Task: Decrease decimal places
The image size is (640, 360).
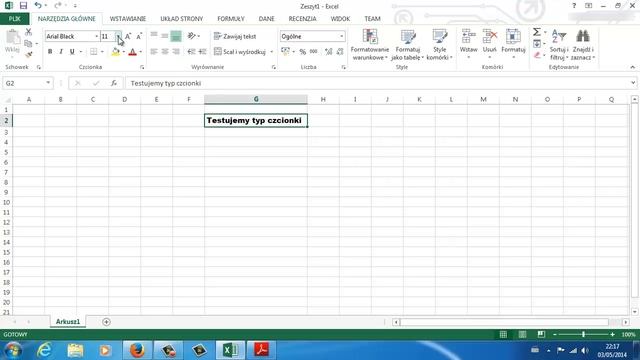Action: (x=340, y=52)
